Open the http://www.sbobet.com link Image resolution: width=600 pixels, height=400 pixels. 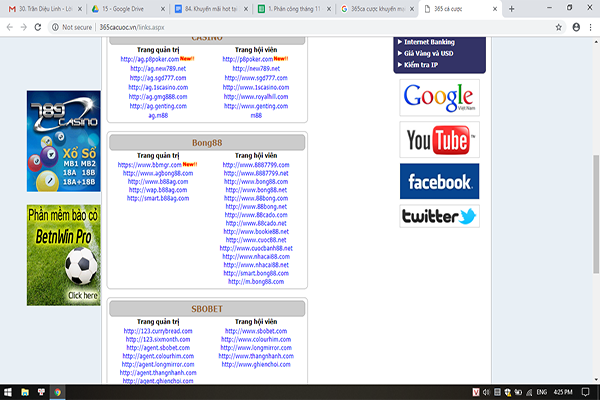pyautogui.click(x=256, y=331)
